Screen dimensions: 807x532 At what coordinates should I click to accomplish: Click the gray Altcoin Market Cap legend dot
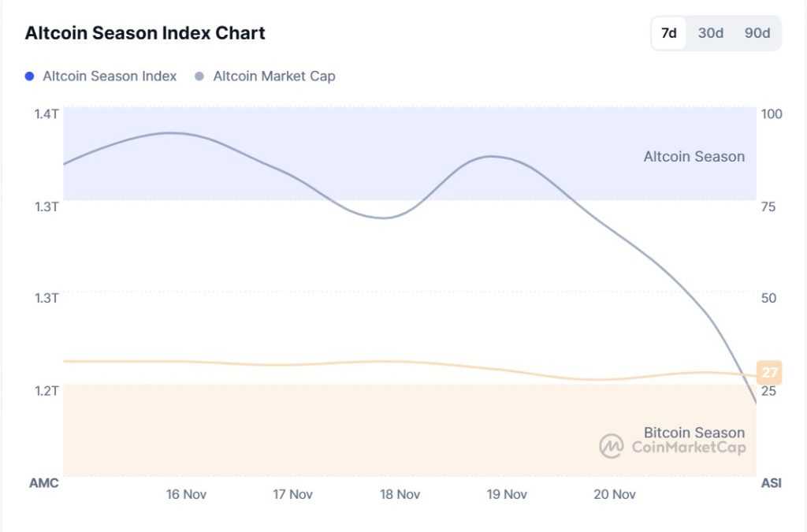[199, 76]
